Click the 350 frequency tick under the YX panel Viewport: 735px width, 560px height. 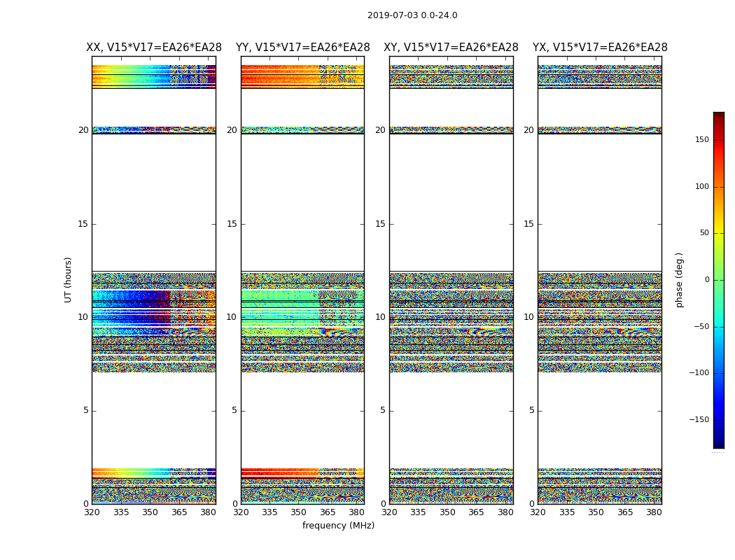pyautogui.click(x=596, y=512)
